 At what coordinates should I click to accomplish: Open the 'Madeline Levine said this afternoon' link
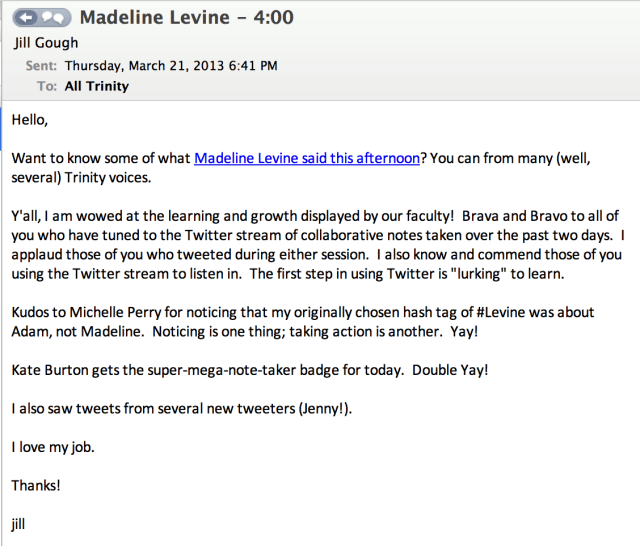(307, 158)
